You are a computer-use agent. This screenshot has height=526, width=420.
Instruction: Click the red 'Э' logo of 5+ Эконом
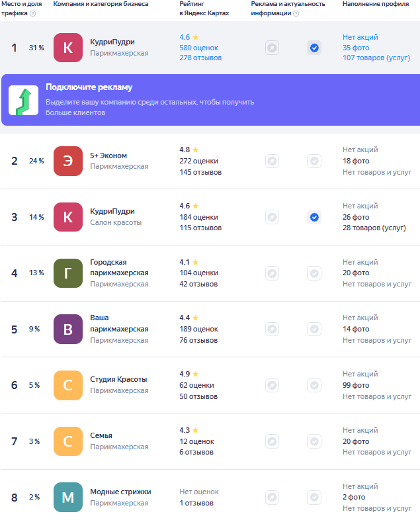point(68,161)
